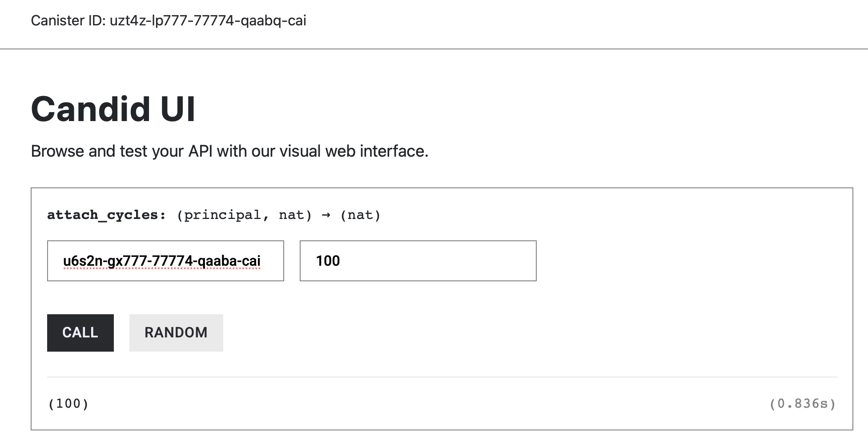The width and height of the screenshot is (868, 446).
Task: Select the result output (100)
Action: pos(68,403)
